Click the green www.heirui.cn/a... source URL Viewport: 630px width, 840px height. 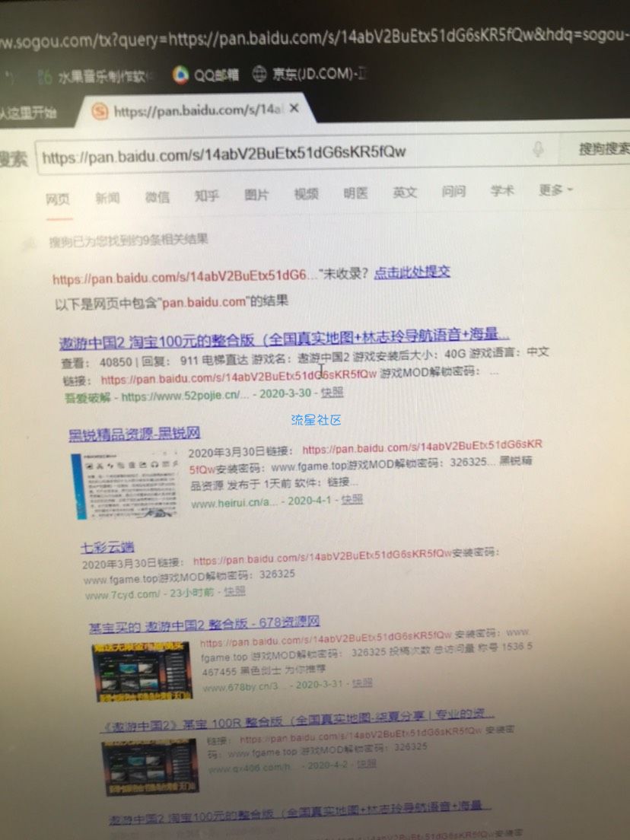(x=234, y=503)
